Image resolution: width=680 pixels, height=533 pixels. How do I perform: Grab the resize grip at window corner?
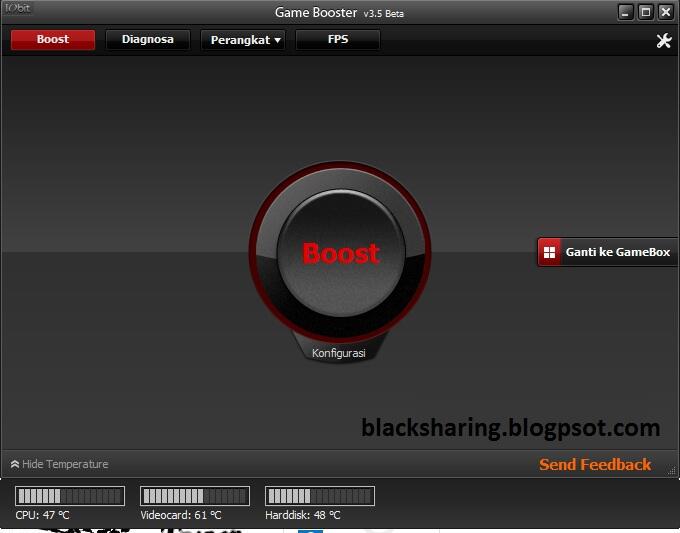tap(672, 471)
